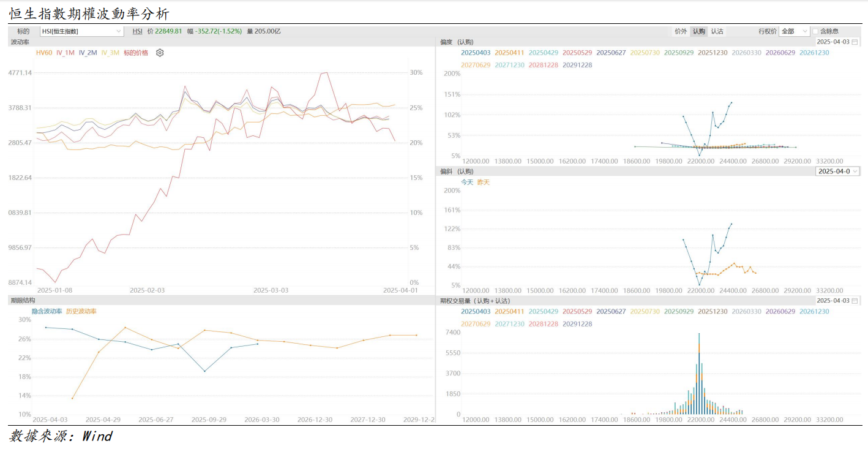Toggle 20250411 expiry in 期权交易量 legend
868x449 pixels.
point(510,311)
